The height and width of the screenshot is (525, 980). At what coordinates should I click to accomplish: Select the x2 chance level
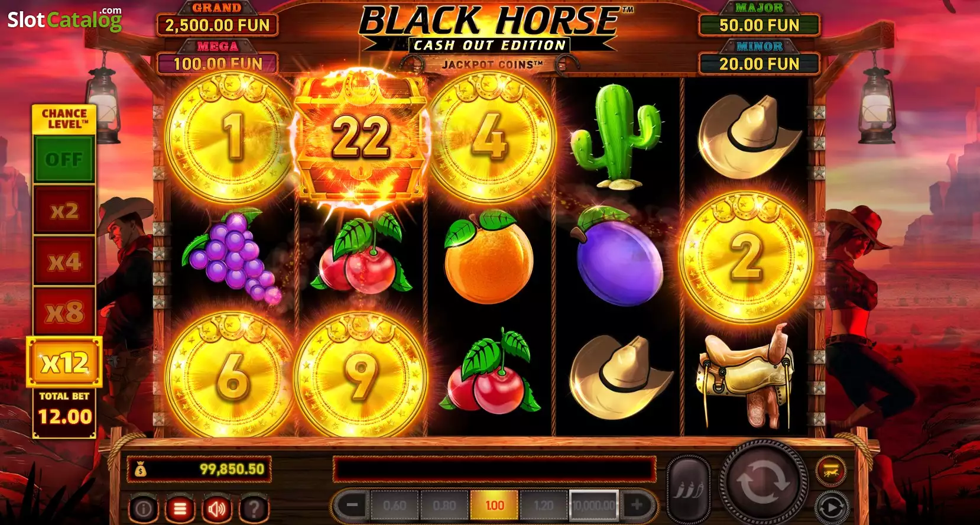pyautogui.click(x=64, y=210)
